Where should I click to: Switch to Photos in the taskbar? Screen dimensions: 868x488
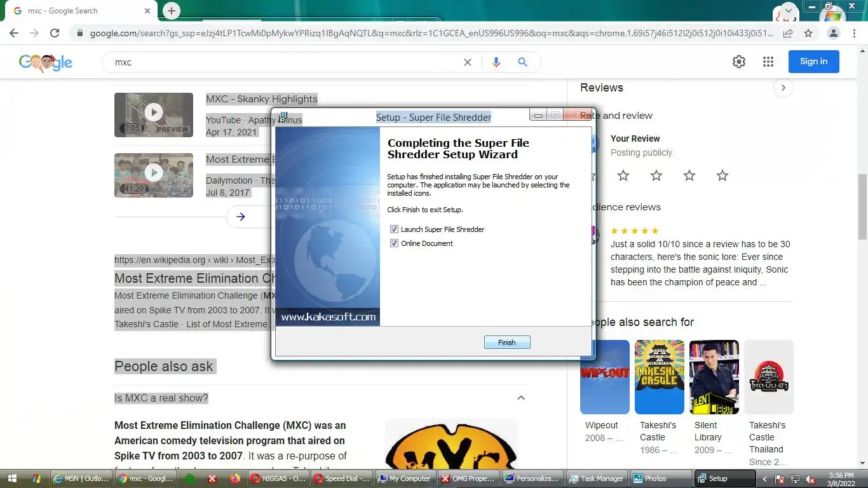(661, 478)
